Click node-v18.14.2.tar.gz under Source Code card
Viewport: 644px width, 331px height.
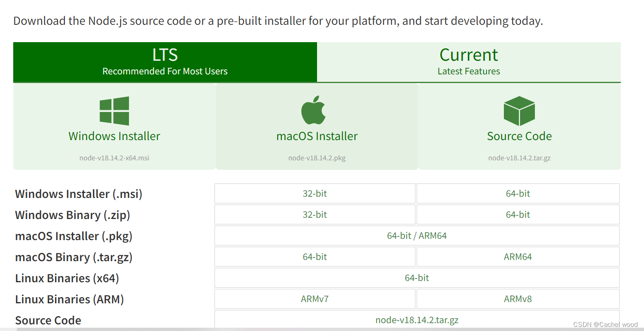point(519,158)
